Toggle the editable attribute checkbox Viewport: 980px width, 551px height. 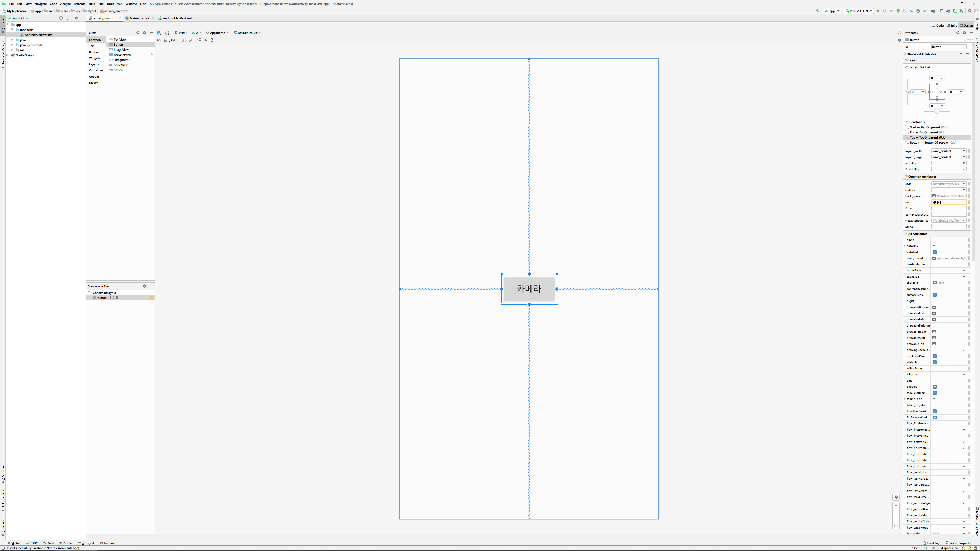tap(935, 362)
